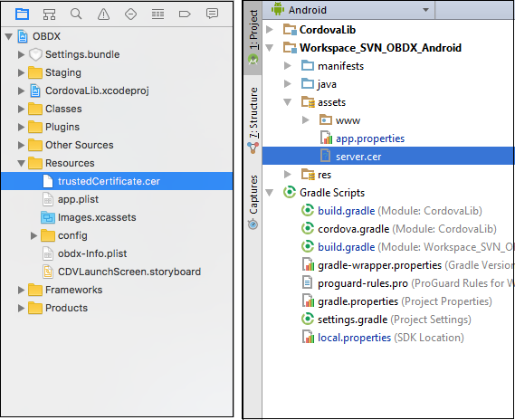Open the Xcode breakpoint navigator icon
The height and width of the screenshot is (420, 515).
[185, 14]
